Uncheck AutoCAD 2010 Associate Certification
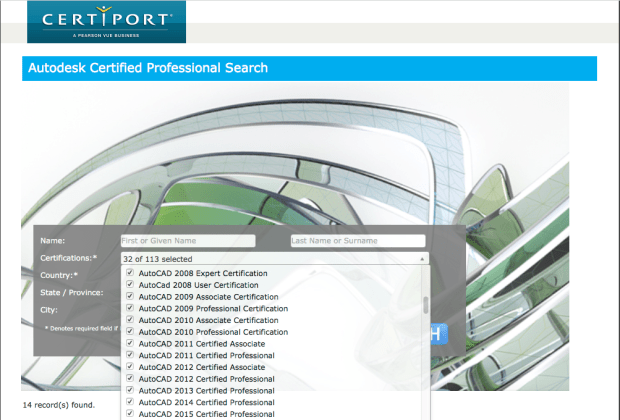 click(130, 320)
